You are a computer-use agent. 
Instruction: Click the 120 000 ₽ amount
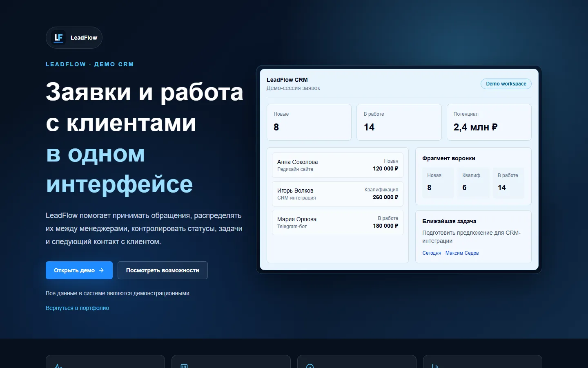[385, 168]
